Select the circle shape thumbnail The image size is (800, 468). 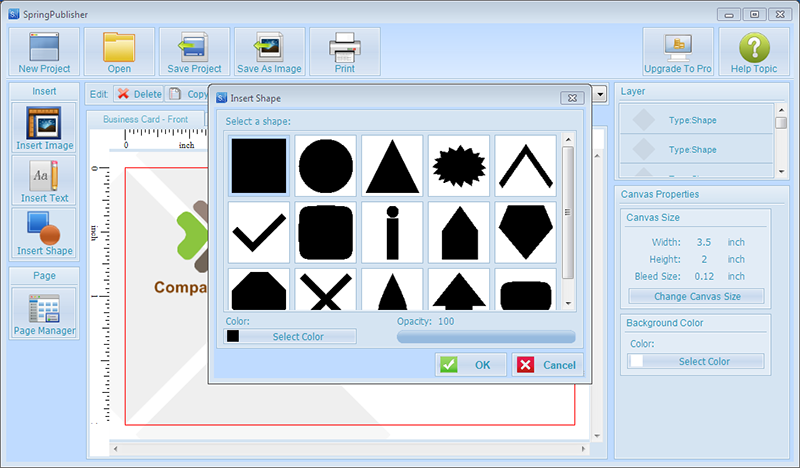coord(326,165)
